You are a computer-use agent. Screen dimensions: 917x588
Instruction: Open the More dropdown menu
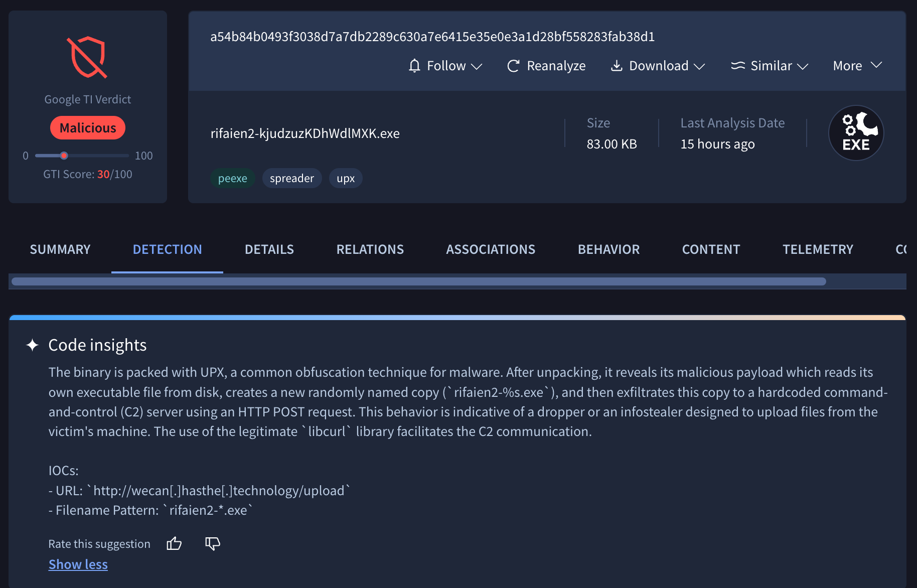857,66
